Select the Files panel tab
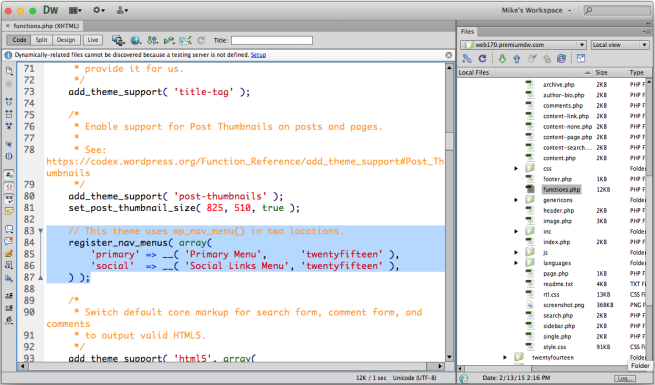Viewport: 655px width, 385px height. (467, 32)
